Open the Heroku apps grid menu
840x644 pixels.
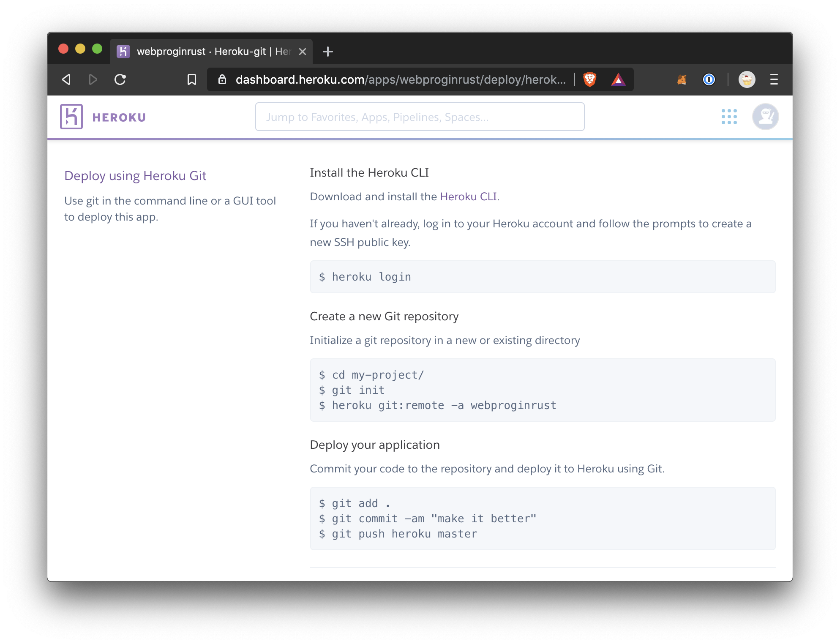point(729,117)
